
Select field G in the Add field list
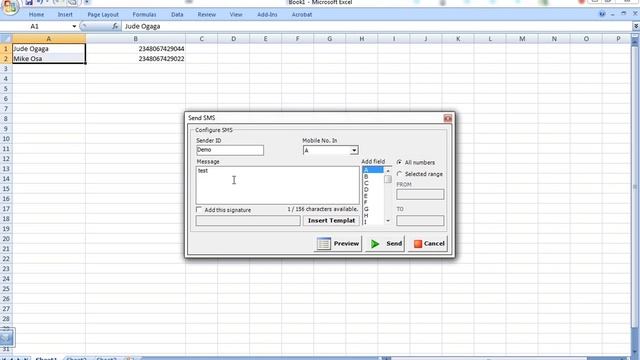(x=373, y=209)
